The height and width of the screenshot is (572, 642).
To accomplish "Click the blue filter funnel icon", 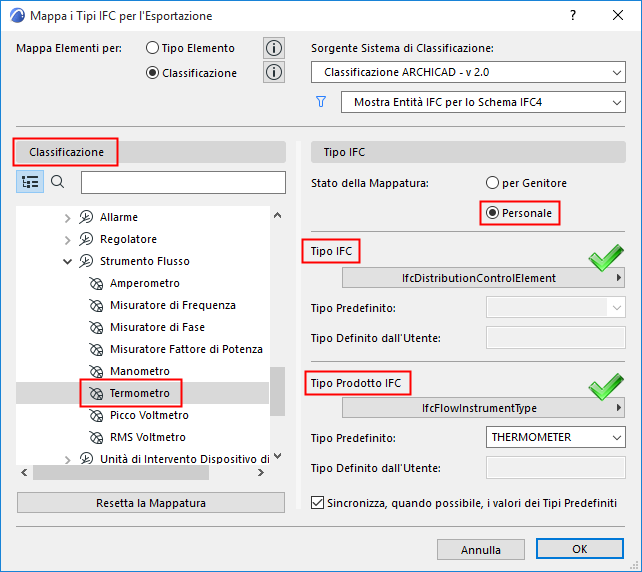I will point(321,102).
